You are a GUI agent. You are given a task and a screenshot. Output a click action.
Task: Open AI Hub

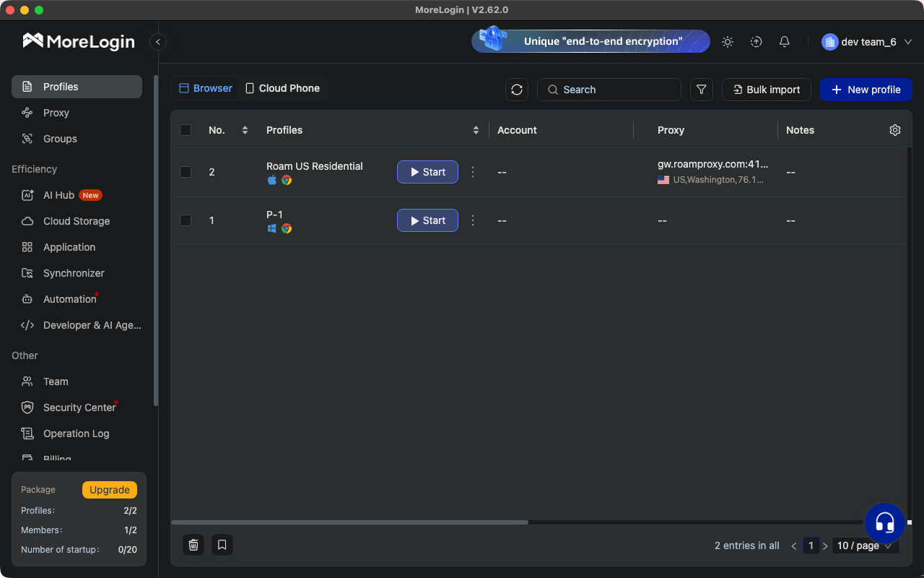coord(77,195)
